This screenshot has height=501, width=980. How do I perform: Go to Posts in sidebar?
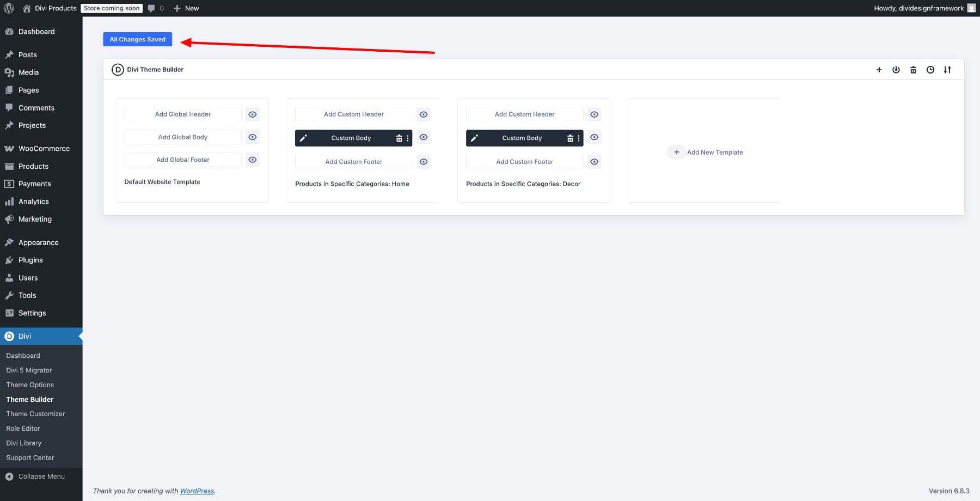[28, 55]
